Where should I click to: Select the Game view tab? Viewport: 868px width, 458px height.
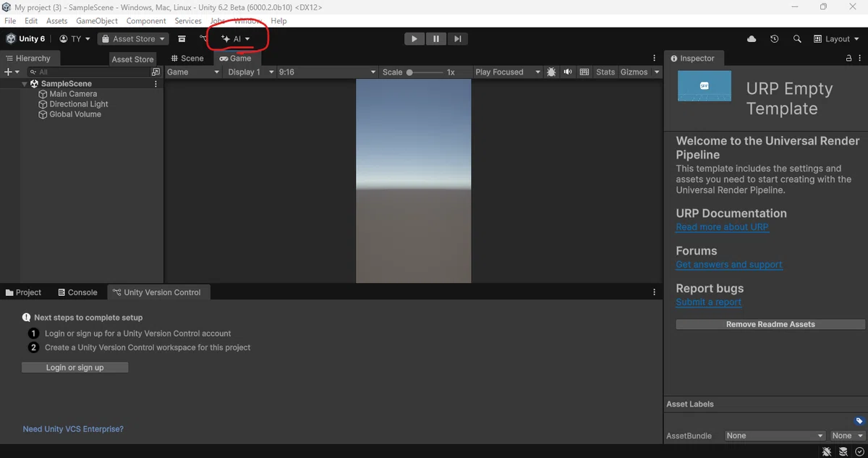coord(236,59)
